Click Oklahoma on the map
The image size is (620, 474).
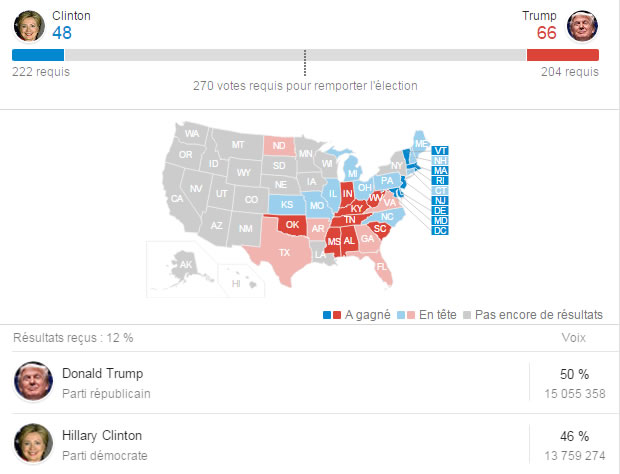pyautogui.click(x=292, y=225)
